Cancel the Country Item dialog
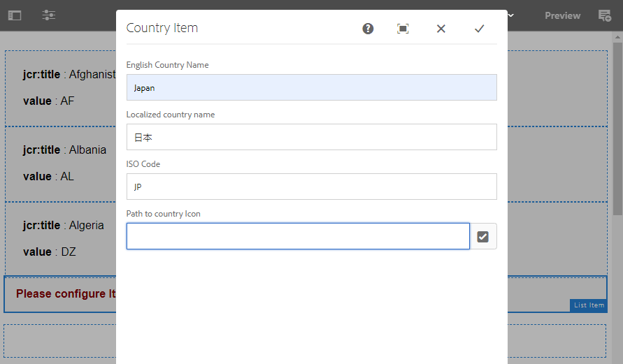623x364 pixels. coord(441,29)
